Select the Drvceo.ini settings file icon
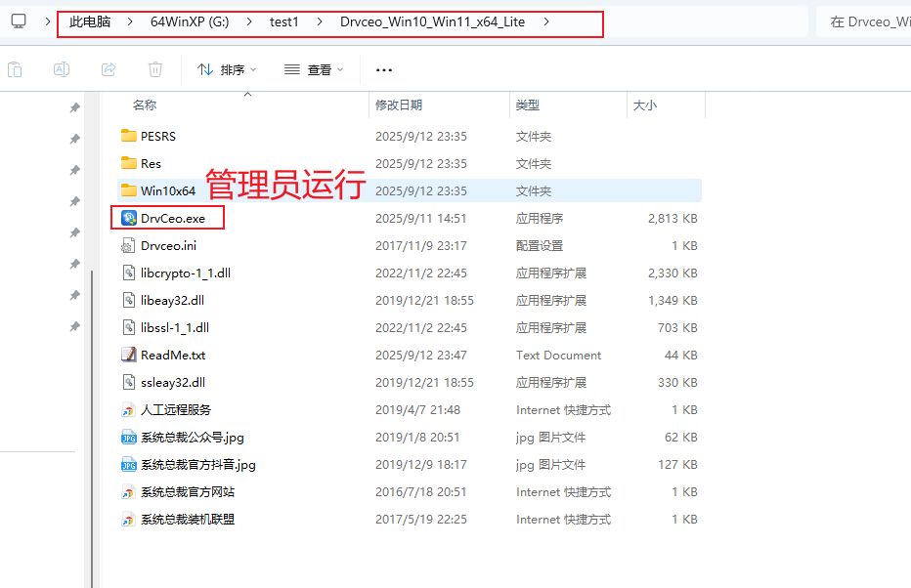This screenshot has width=911, height=588. click(127, 246)
